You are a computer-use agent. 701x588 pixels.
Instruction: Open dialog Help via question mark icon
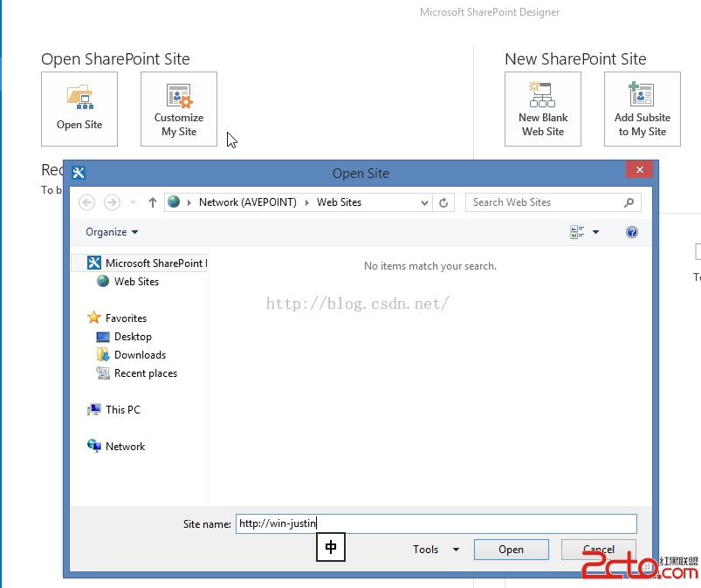coord(632,232)
